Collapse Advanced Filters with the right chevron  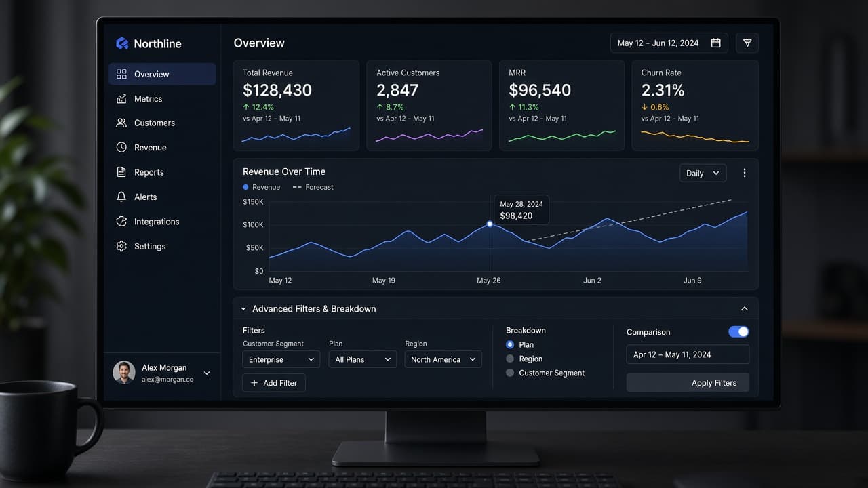[744, 308]
